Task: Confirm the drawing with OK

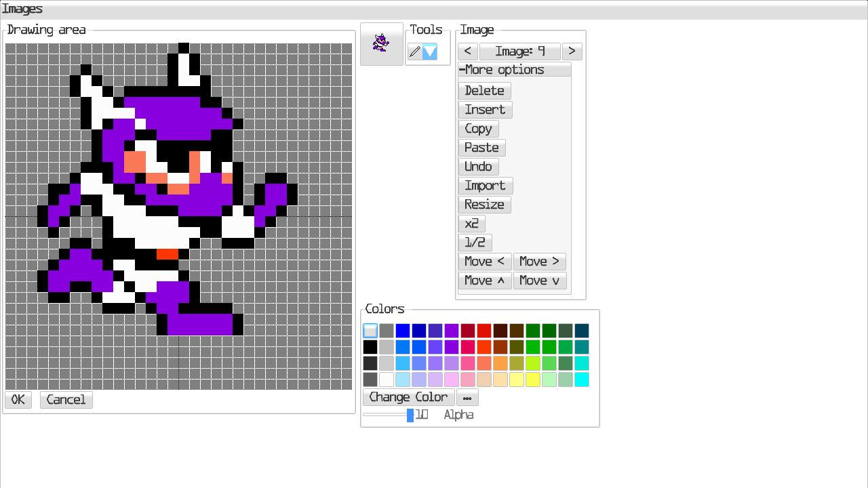Action: 18,400
